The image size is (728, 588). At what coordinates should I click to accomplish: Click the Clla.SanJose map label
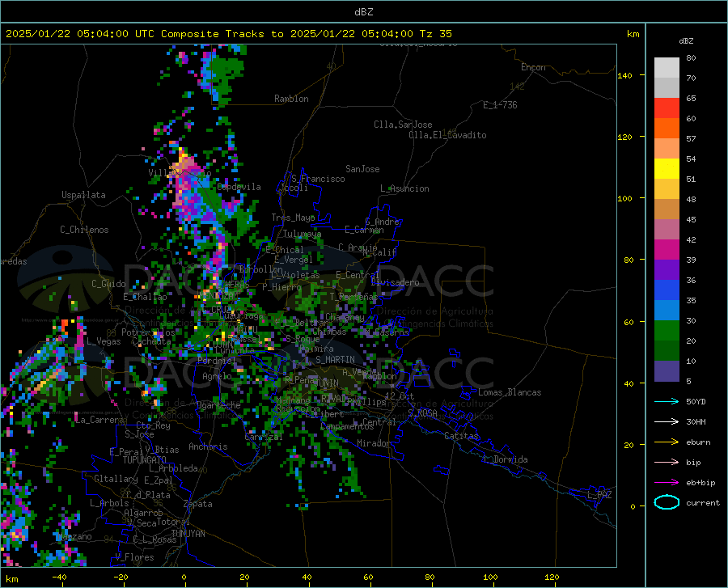(x=403, y=125)
